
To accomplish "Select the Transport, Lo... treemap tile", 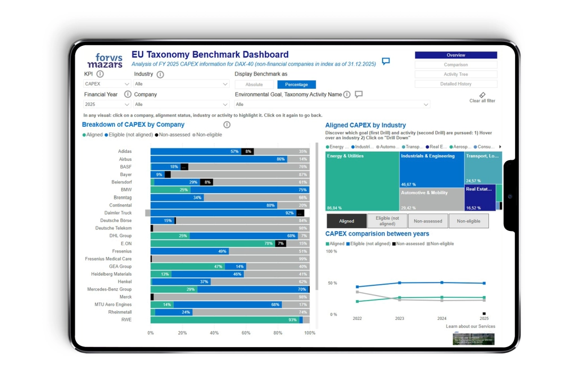I will click(x=483, y=168).
